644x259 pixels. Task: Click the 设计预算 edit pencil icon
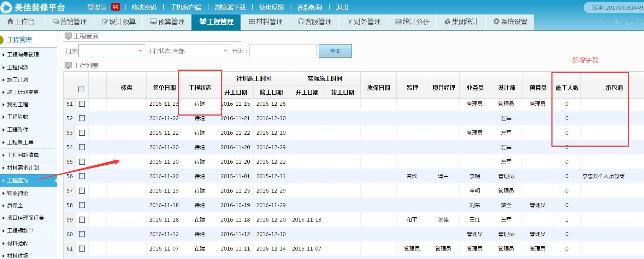tap(105, 22)
